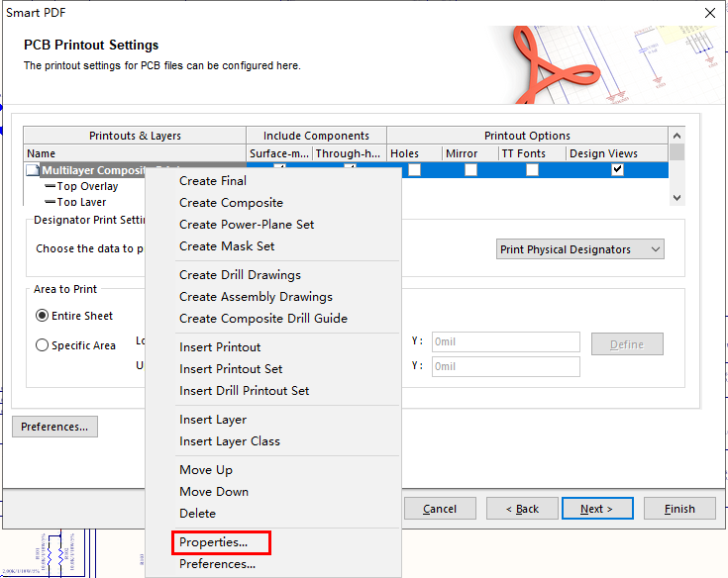Select the Entire Sheet radio button
The width and height of the screenshot is (728, 578).
(42, 316)
